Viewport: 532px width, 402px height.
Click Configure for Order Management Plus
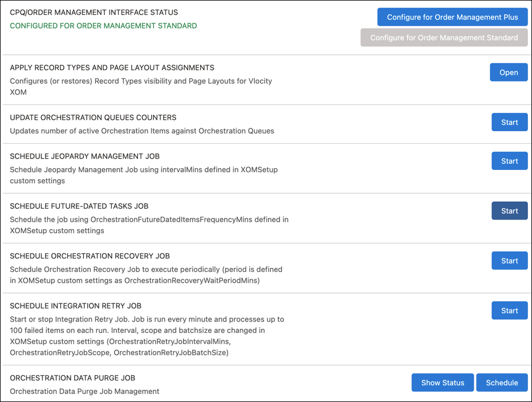(x=452, y=17)
